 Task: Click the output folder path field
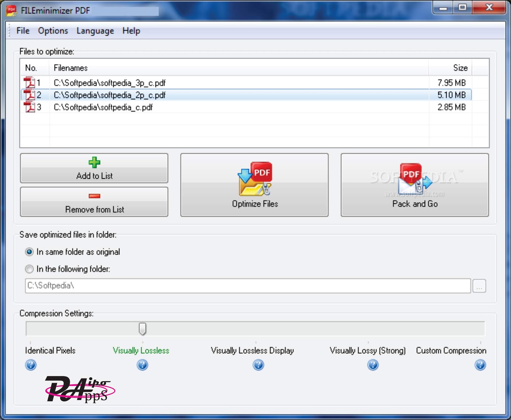point(248,286)
